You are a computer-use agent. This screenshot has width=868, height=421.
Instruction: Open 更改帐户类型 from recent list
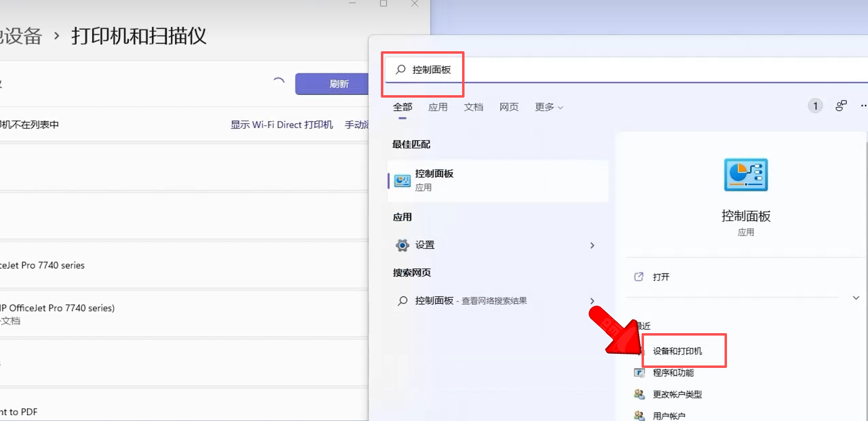pos(678,394)
